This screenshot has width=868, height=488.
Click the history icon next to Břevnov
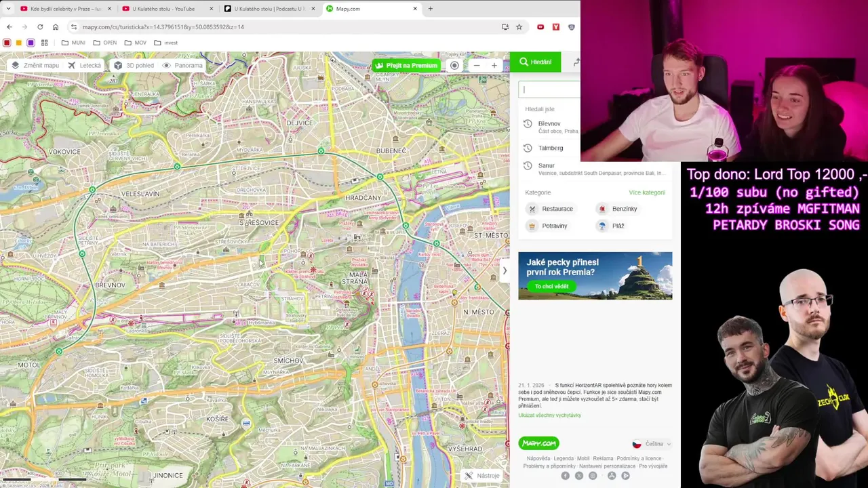point(528,123)
